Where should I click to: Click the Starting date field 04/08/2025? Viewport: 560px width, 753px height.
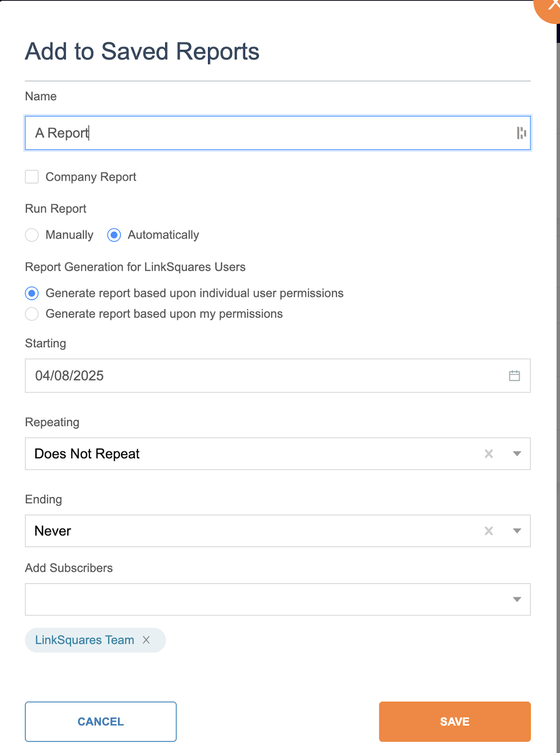pos(278,376)
